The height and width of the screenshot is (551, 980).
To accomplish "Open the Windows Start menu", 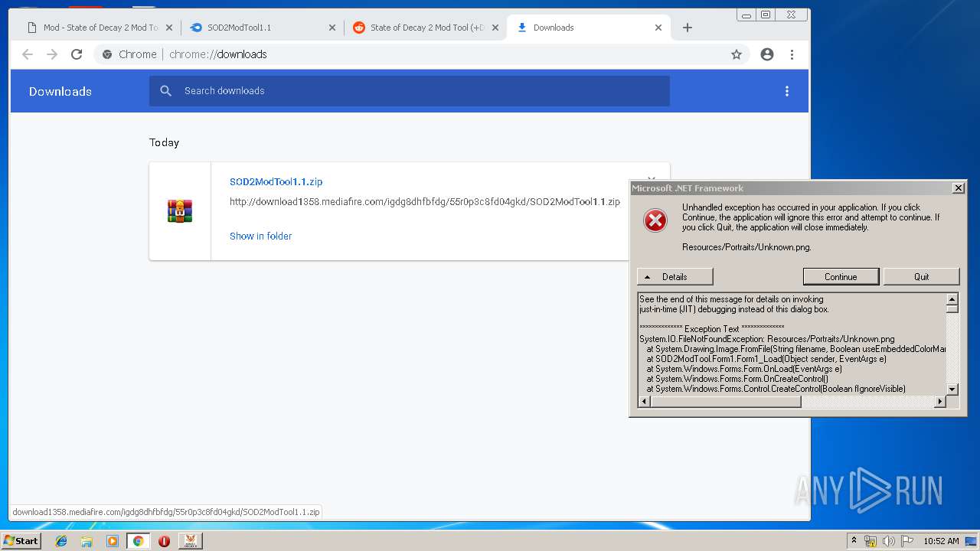I will click(21, 541).
